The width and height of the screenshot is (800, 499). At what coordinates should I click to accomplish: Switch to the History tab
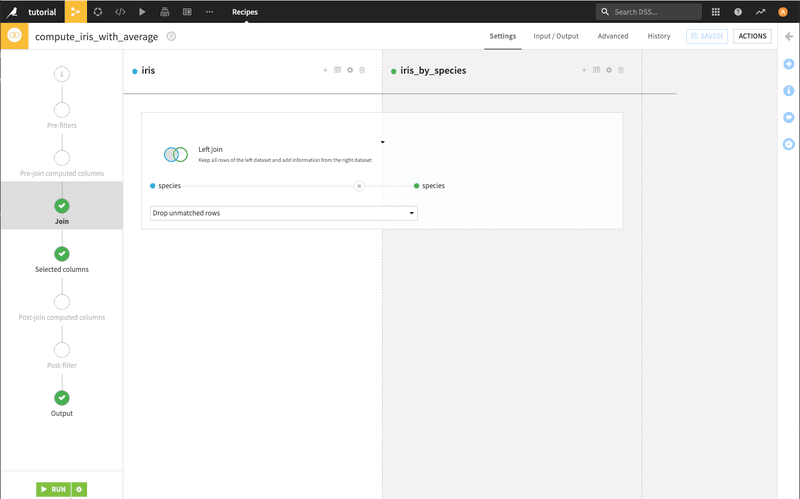[659, 36]
